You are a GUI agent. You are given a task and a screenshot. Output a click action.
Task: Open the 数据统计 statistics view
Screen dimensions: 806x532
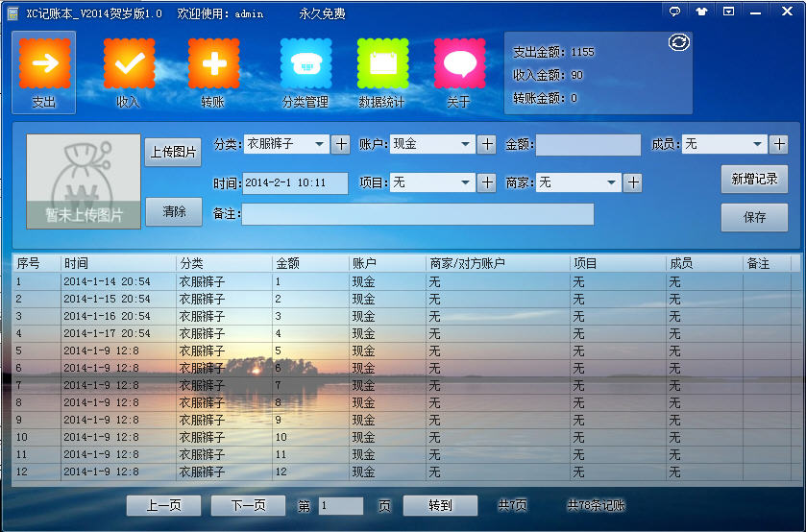[381, 71]
